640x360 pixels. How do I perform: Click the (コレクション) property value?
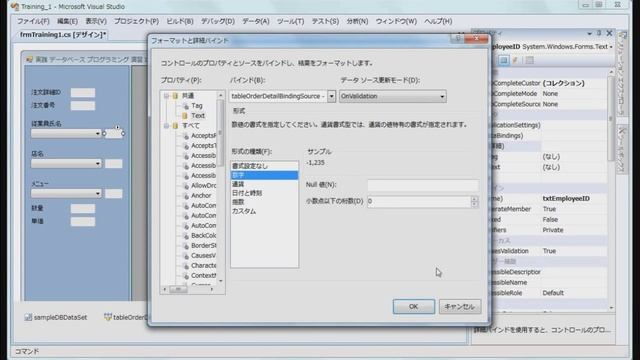563,83
